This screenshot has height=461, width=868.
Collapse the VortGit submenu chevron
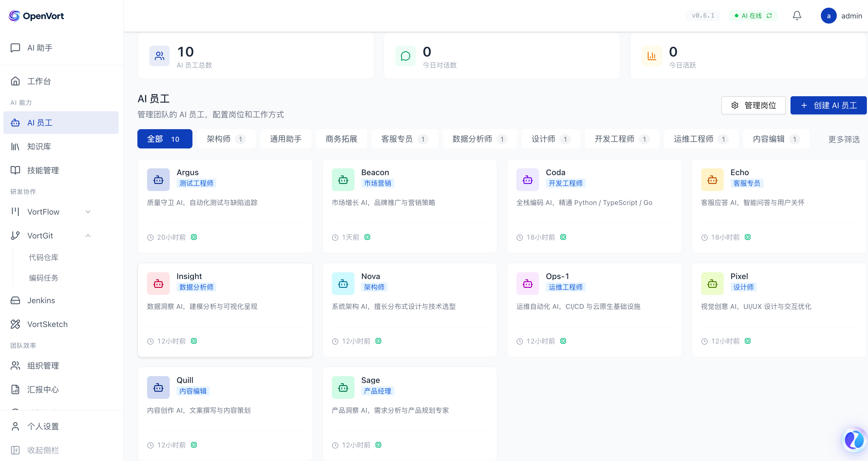point(88,236)
